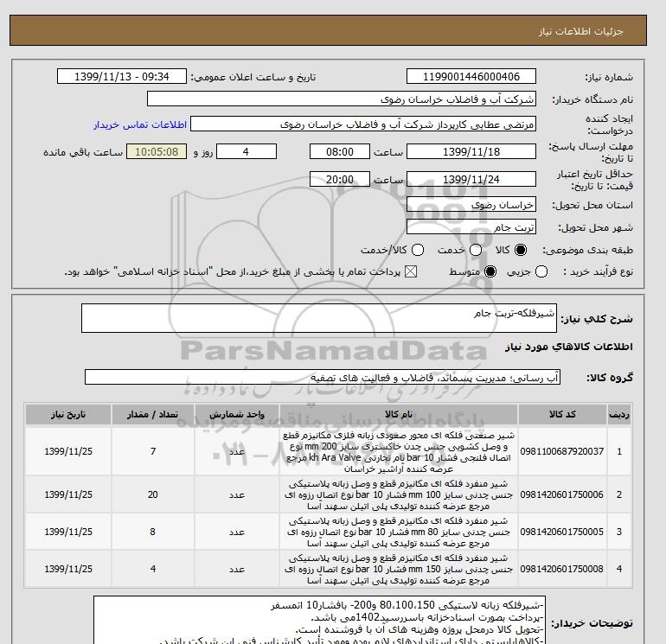Image resolution: width=666 pixels, height=644 pixels.
Task: Click the تاریخ نیاز column header
Action: [68, 415]
